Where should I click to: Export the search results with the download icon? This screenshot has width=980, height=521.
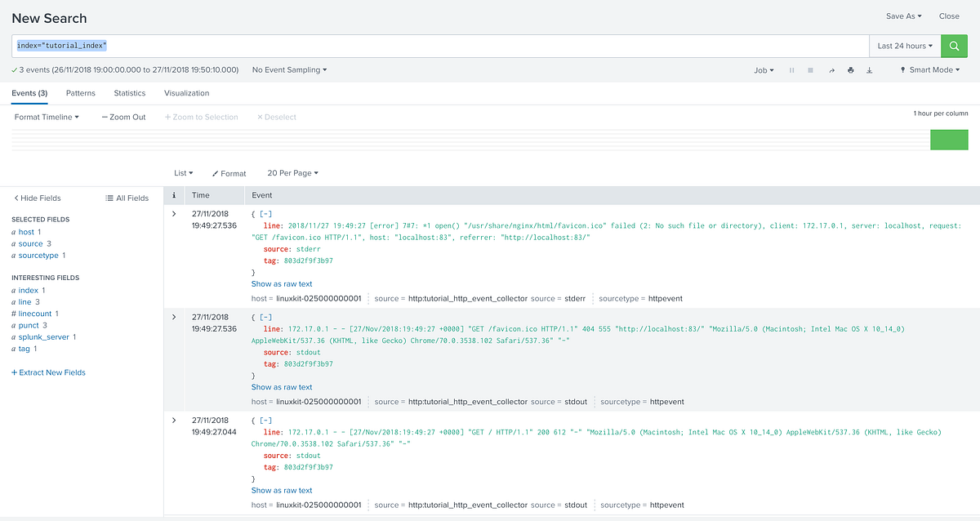[869, 70]
